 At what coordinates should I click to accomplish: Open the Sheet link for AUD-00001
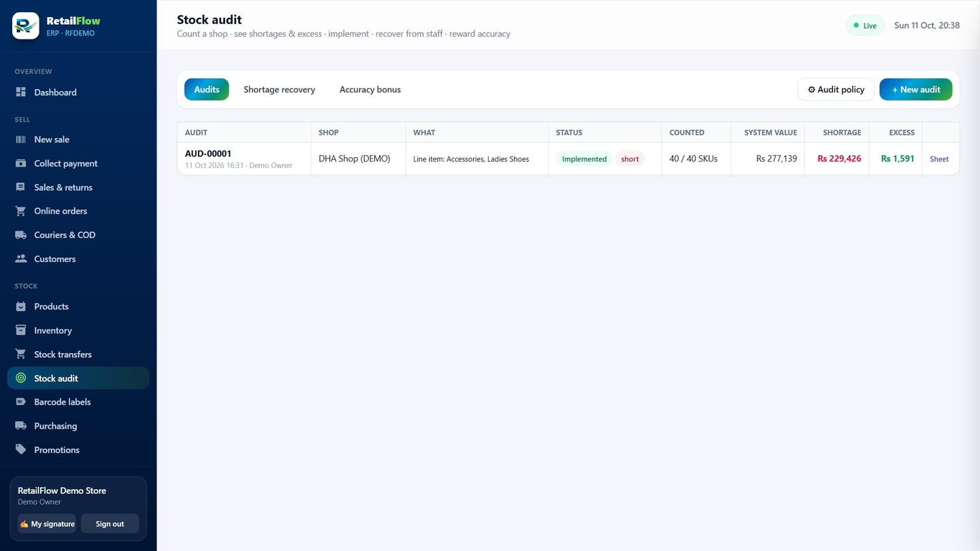tap(939, 158)
